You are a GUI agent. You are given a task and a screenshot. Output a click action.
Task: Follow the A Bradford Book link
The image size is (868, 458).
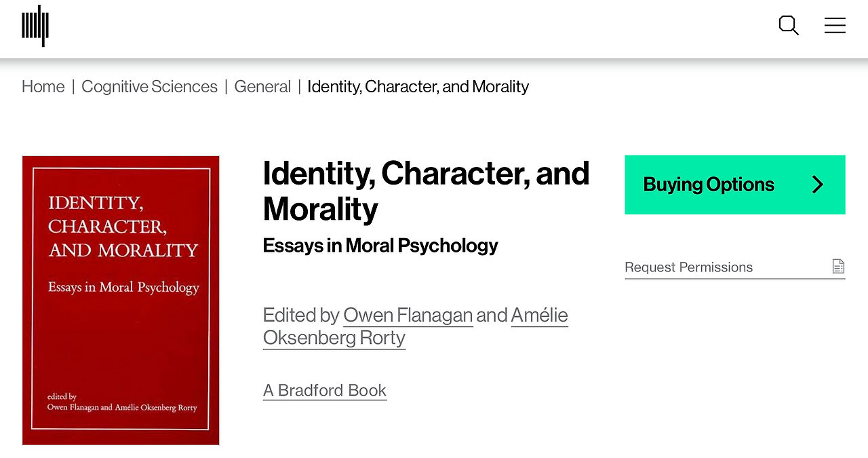click(x=325, y=391)
